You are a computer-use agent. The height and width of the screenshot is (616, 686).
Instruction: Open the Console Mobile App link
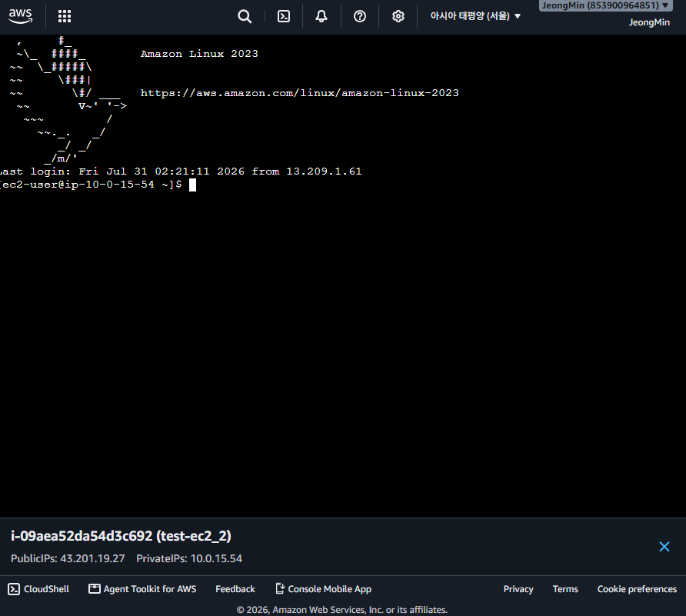click(323, 589)
